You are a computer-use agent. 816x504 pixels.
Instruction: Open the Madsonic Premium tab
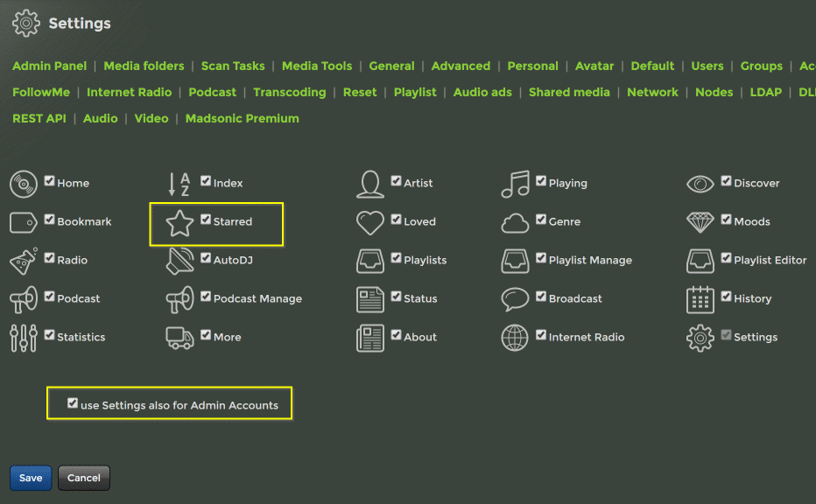pyautogui.click(x=242, y=118)
